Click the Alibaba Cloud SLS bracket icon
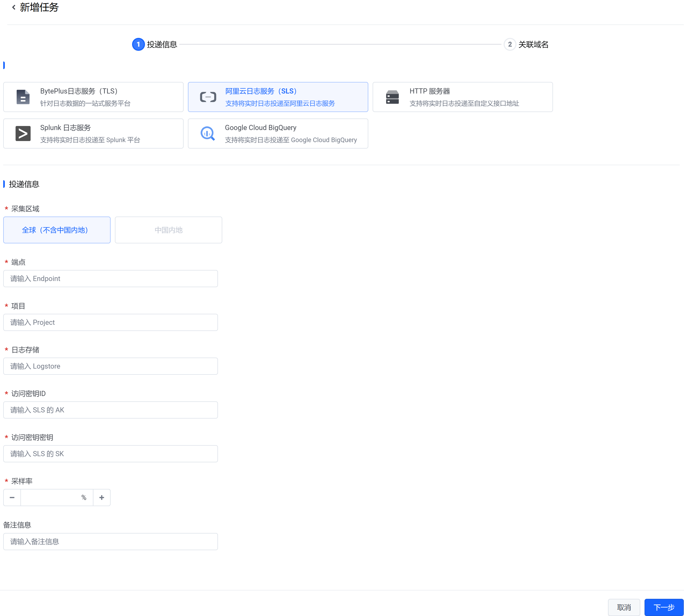Viewport: 684px width, 616px height. [208, 97]
